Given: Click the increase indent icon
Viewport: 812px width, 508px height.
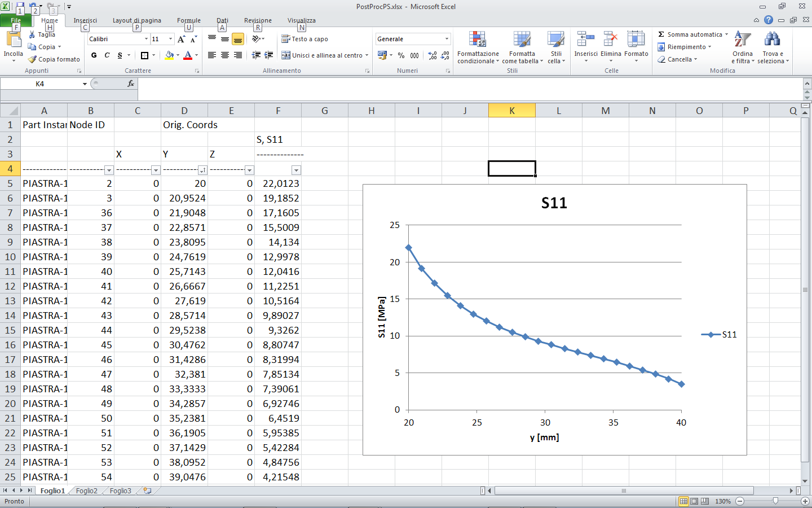Looking at the screenshot, I should 269,55.
